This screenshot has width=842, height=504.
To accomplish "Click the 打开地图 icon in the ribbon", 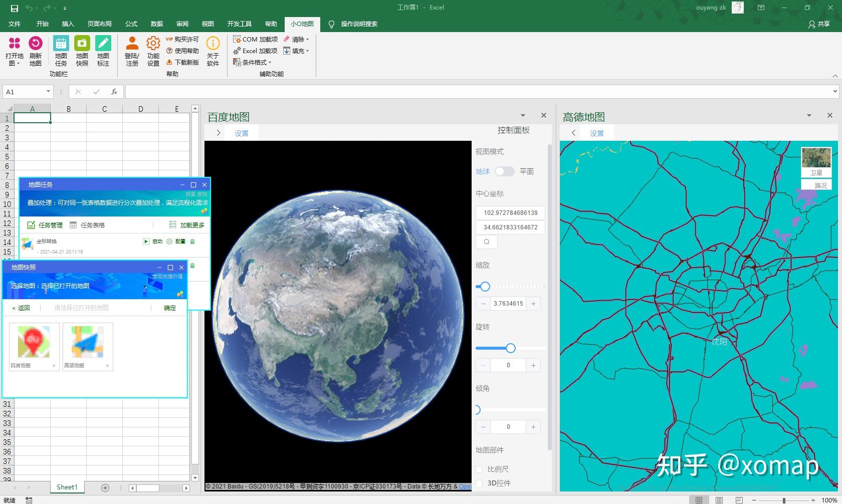I will click(15, 44).
